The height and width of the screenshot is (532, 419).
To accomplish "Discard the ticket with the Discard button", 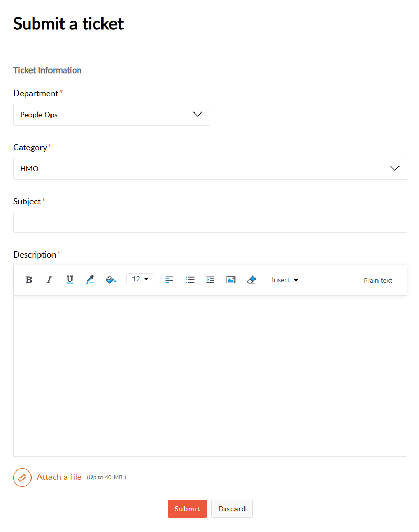I will click(232, 509).
